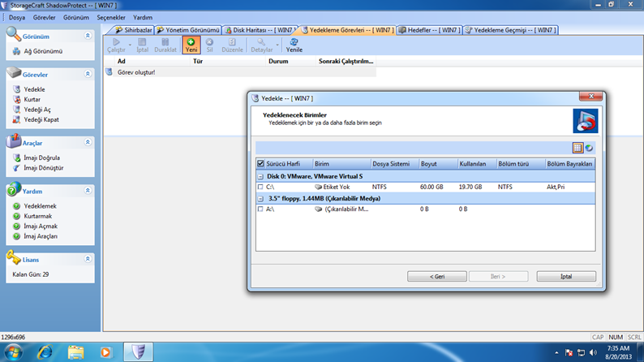Collapse the Görünüm sidebar panel
This screenshot has width=644, height=362.
point(88,36)
